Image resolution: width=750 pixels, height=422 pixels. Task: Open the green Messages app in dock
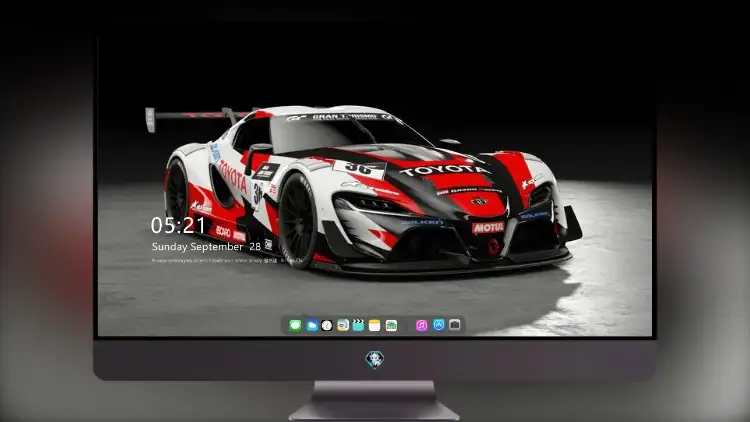pos(295,325)
